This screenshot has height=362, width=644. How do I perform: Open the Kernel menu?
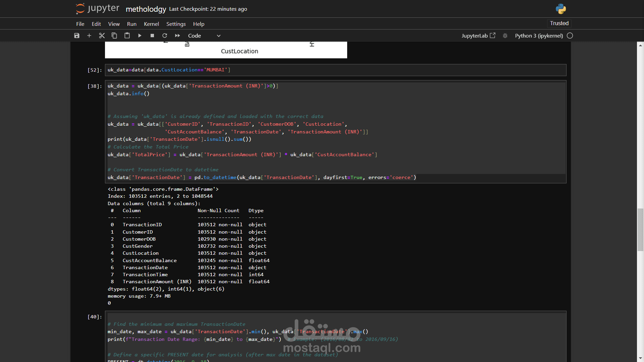tap(151, 24)
